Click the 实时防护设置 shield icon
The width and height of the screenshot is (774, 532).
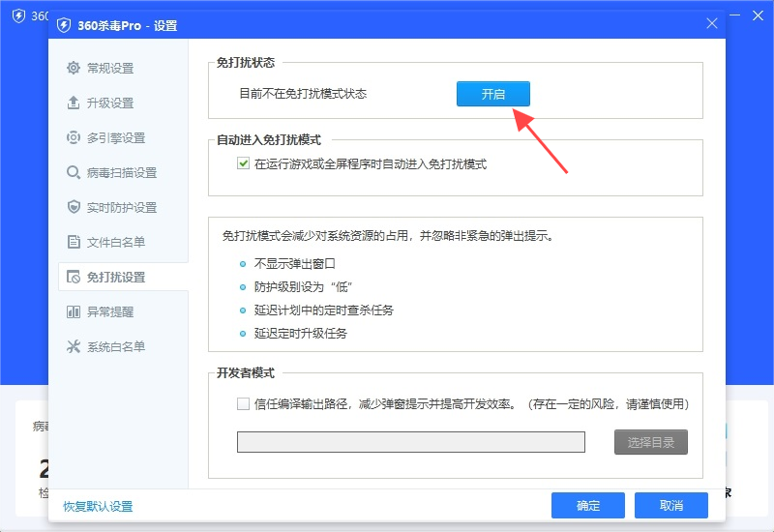pyautogui.click(x=74, y=207)
